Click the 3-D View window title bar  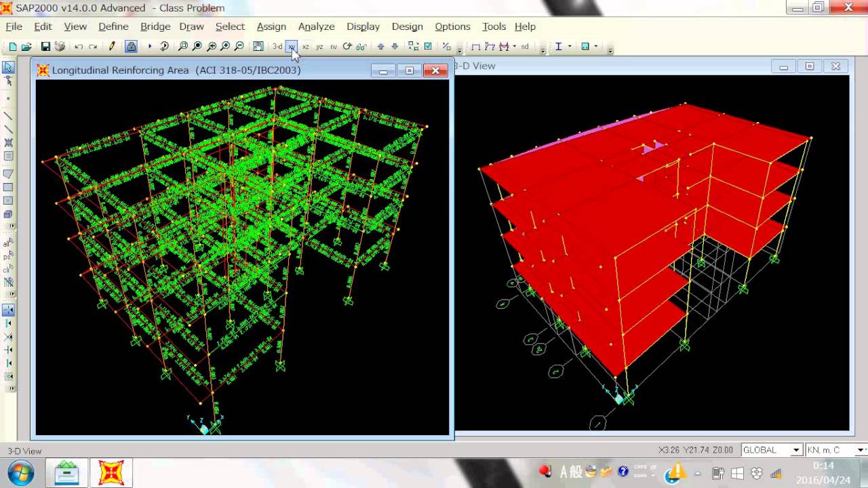coord(610,66)
